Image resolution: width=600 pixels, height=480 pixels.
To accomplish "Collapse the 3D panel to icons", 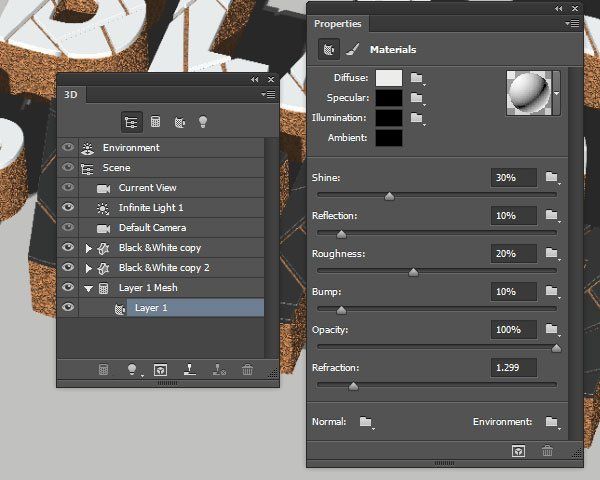I will coord(254,79).
